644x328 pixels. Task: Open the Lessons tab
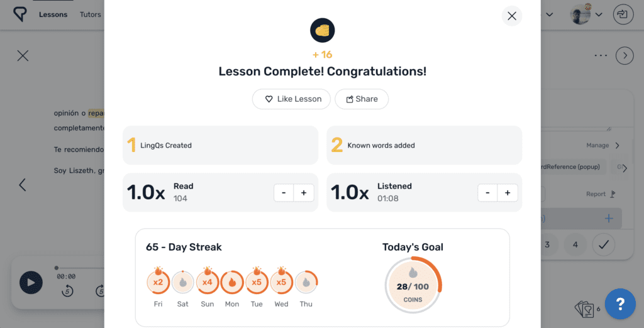click(x=53, y=14)
